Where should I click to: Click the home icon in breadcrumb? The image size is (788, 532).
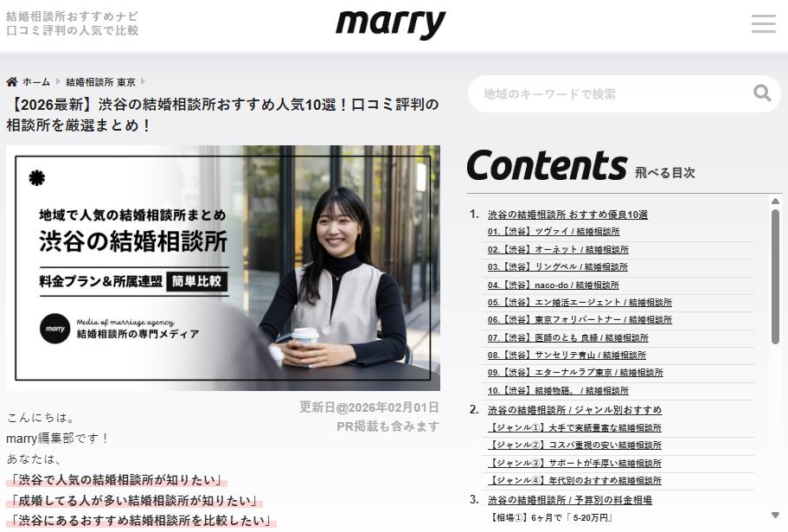(x=12, y=81)
